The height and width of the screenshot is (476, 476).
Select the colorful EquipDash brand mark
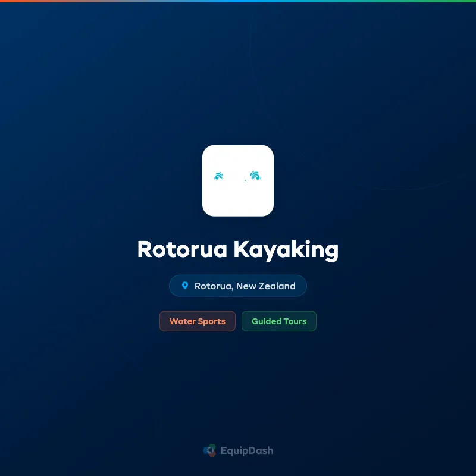[x=209, y=450]
